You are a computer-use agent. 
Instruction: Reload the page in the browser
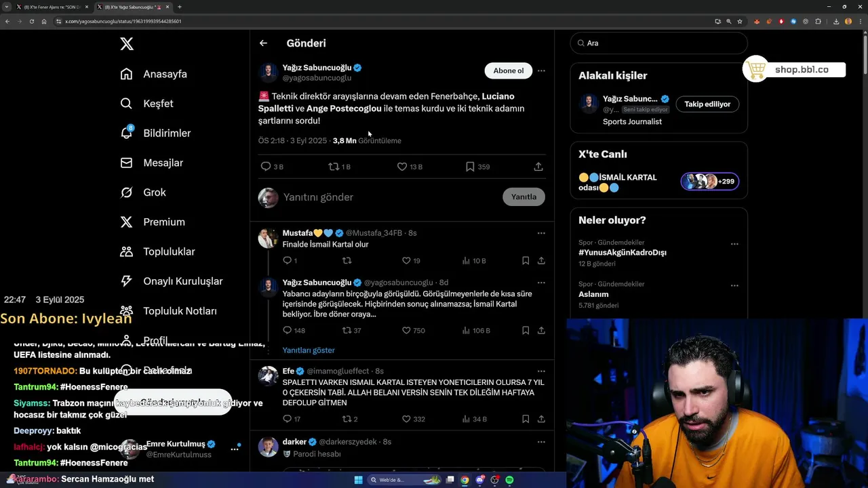click(31, 22)
